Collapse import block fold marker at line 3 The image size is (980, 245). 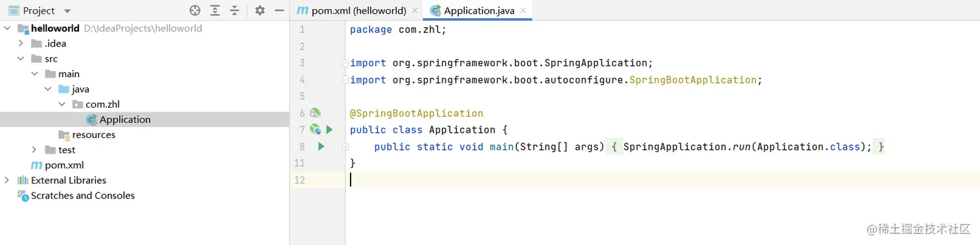coord(345,63)
